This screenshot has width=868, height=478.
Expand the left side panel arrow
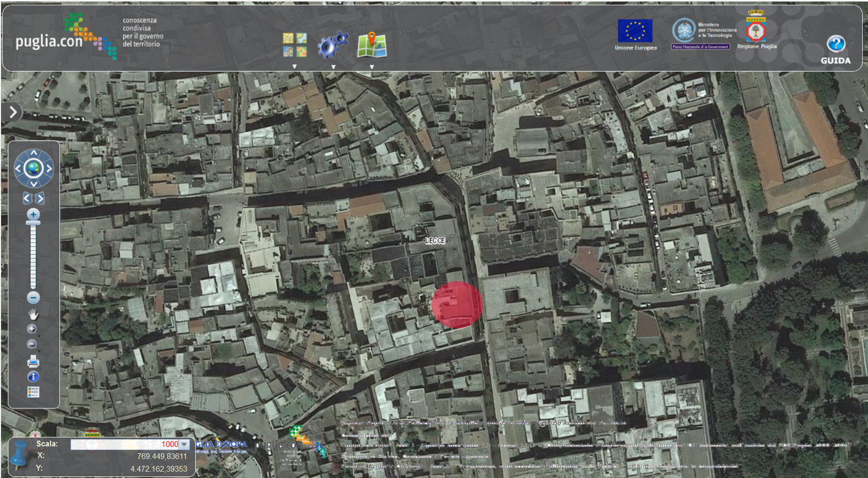pos(12,112)
